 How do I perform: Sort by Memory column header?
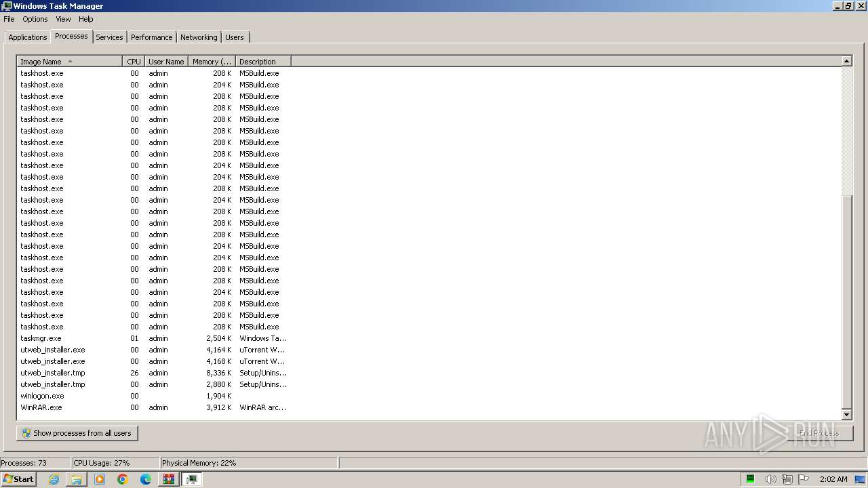212,62
